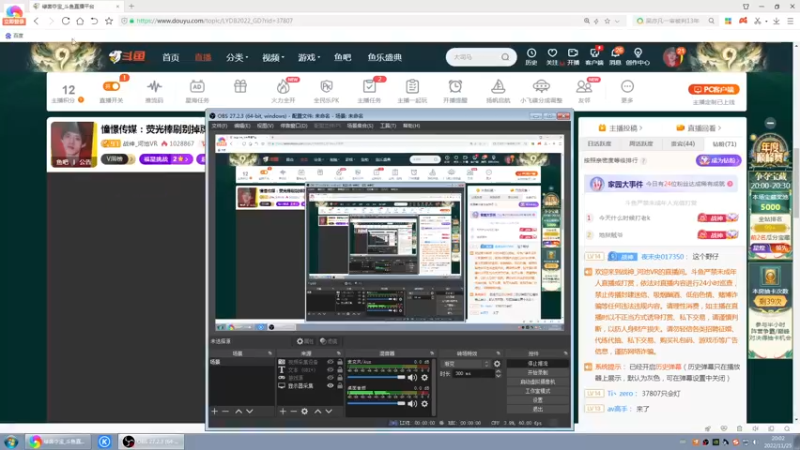
Task: Click the OBS 工作室模式 button
Action: (x=537, y=391)
